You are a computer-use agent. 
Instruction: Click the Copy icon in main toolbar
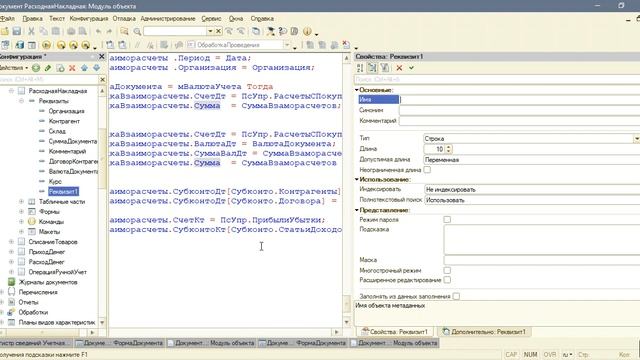(x=43, y=31)
